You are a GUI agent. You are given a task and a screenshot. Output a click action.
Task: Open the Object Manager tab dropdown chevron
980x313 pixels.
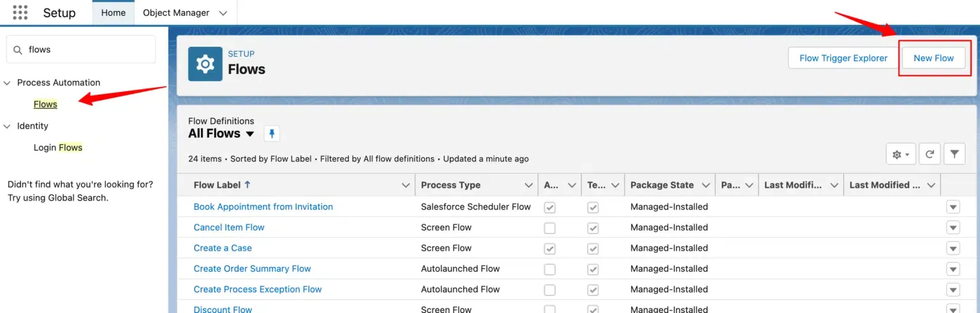[x=223, y=13]
